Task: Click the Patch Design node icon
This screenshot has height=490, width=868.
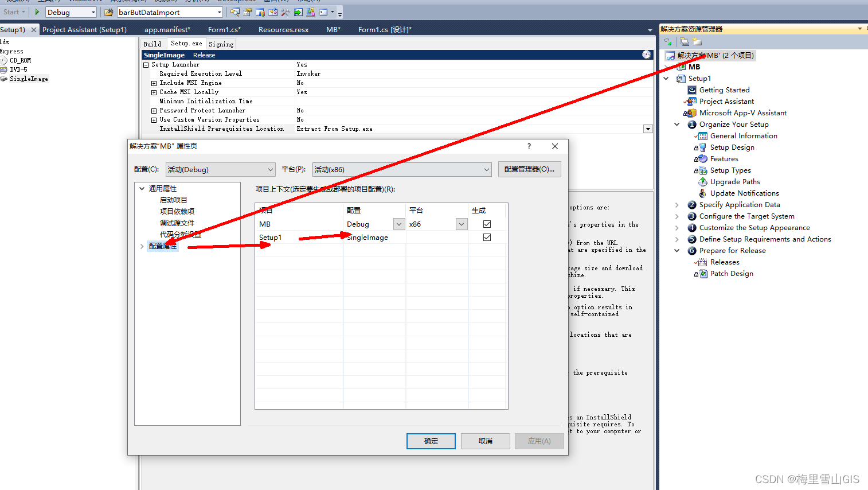Action: [x=703, y=274]
